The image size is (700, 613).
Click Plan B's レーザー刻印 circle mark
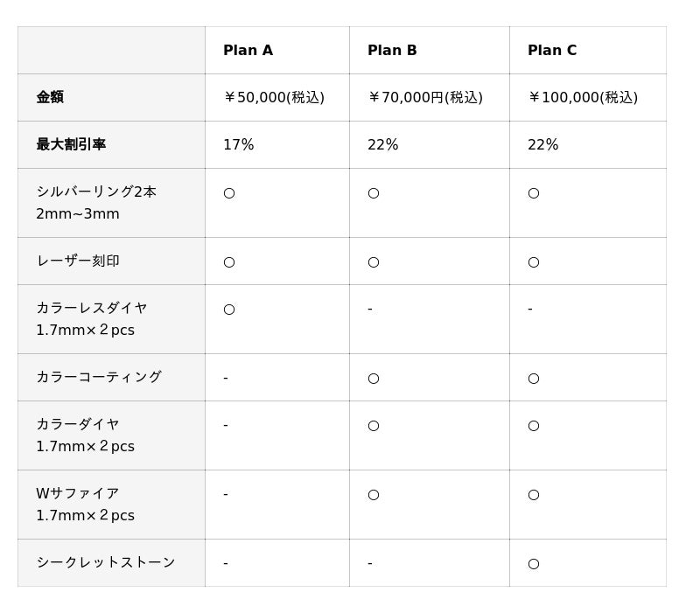click(374, 262)
